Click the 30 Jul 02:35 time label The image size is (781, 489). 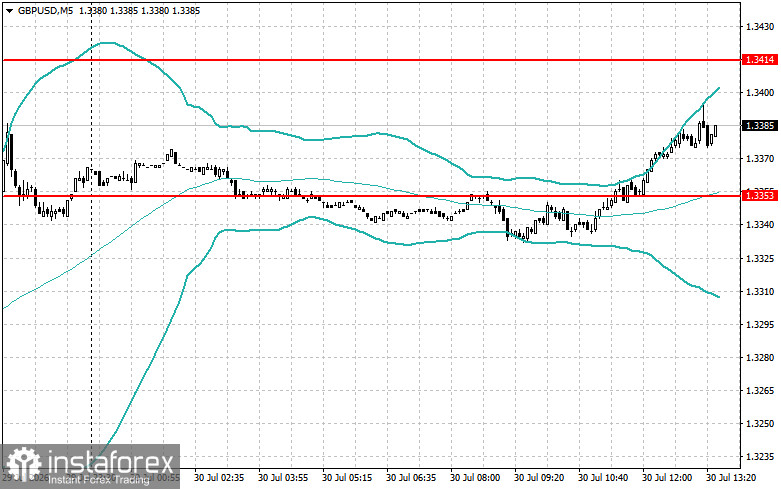(219, 478)
